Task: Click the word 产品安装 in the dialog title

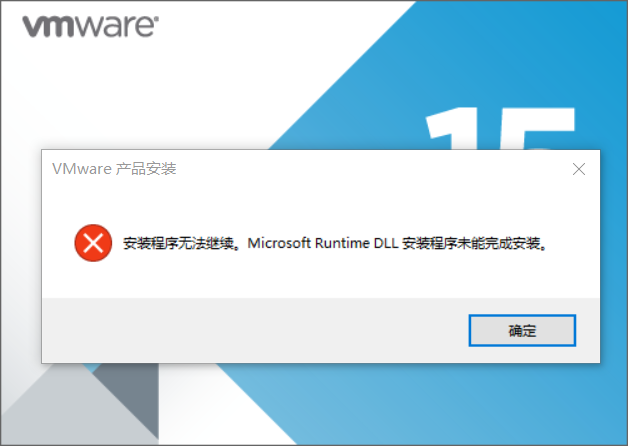Action: (x=147, y=169)
